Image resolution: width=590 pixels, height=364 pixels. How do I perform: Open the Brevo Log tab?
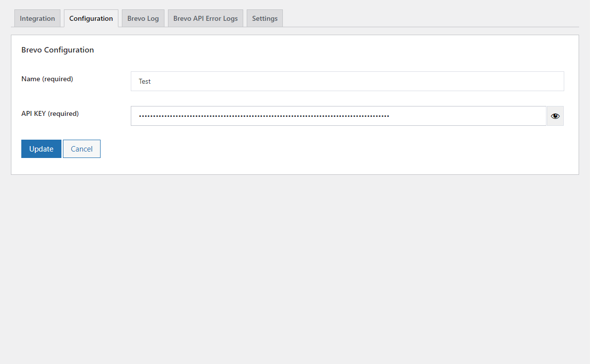pos(143,18)
